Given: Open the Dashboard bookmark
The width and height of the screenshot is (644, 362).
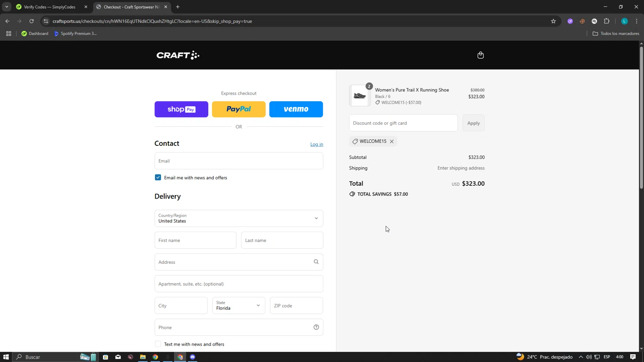Looking at the screenshot, I should [35, 33].
